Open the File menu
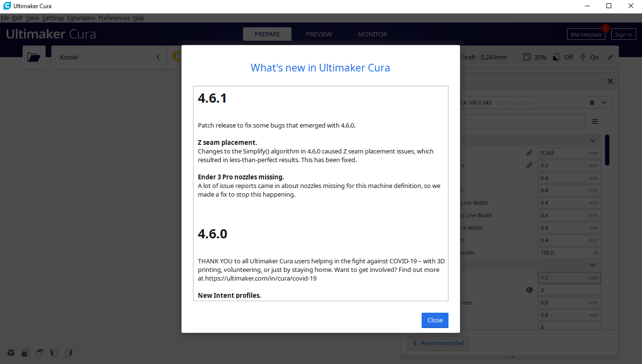Image resolution: width=642 pixels, height=364 pixels. [x=5, y=18]
